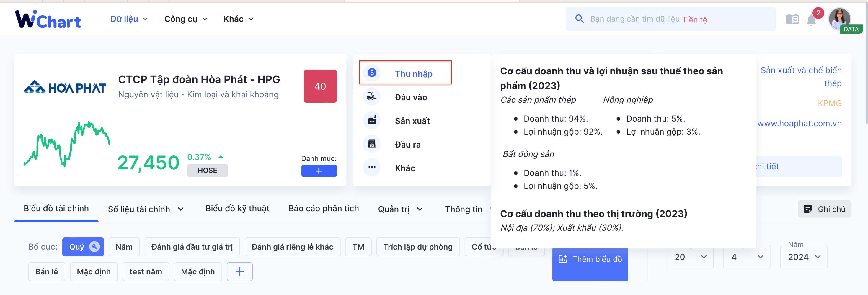Image resolution: width=868 pixels, height=295 pixels.
Task: Click the Doanh thu: 1%. line
Action: (x=552, y=173)
